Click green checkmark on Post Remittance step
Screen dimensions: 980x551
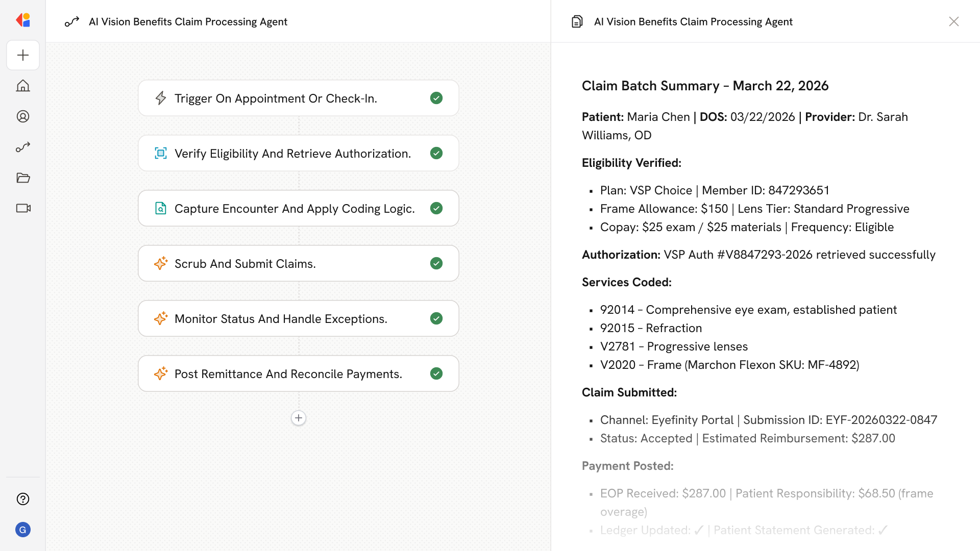(436, 373)
